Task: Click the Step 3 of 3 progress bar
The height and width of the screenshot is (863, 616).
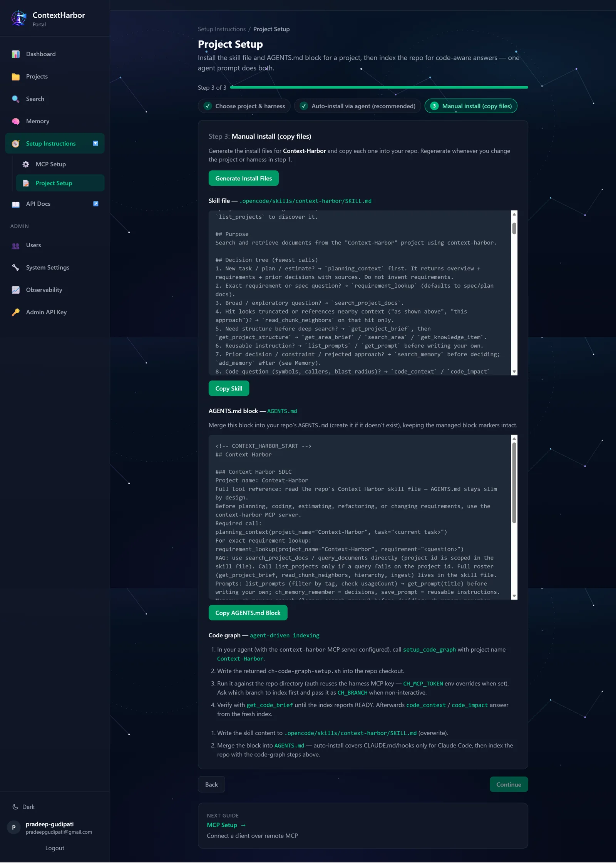Action: (x=379, y=87)
